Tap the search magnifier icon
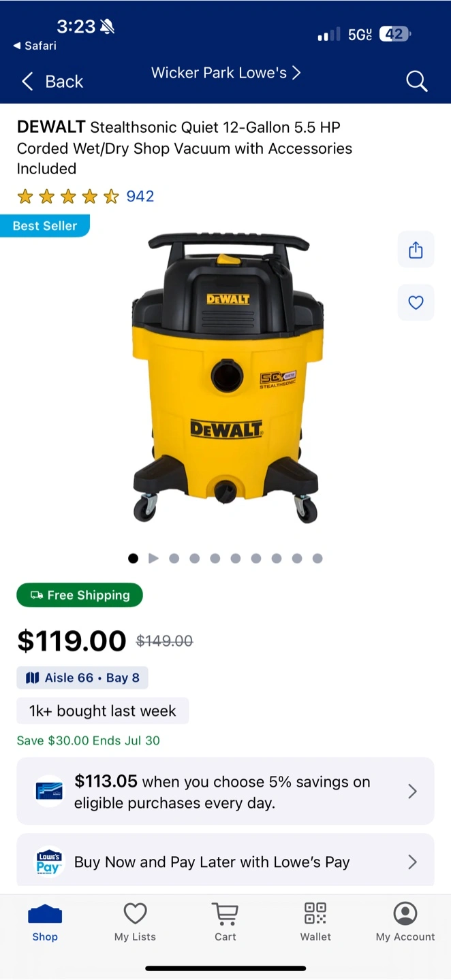451x980 pixels. [416, 82]
